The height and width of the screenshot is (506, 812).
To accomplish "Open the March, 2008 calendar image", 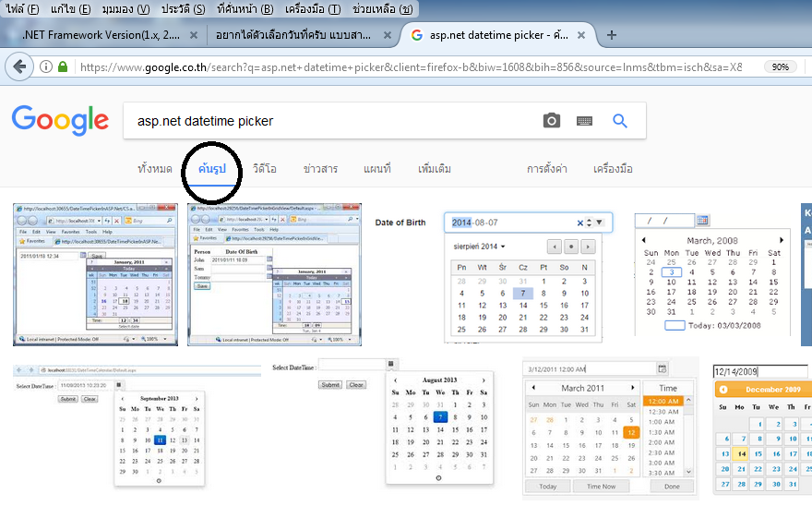I will (712, 275).
